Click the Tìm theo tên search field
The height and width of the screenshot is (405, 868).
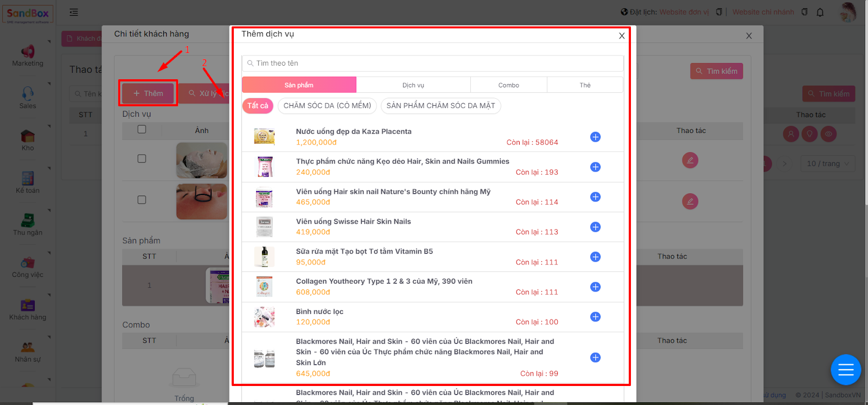[432, 64]
